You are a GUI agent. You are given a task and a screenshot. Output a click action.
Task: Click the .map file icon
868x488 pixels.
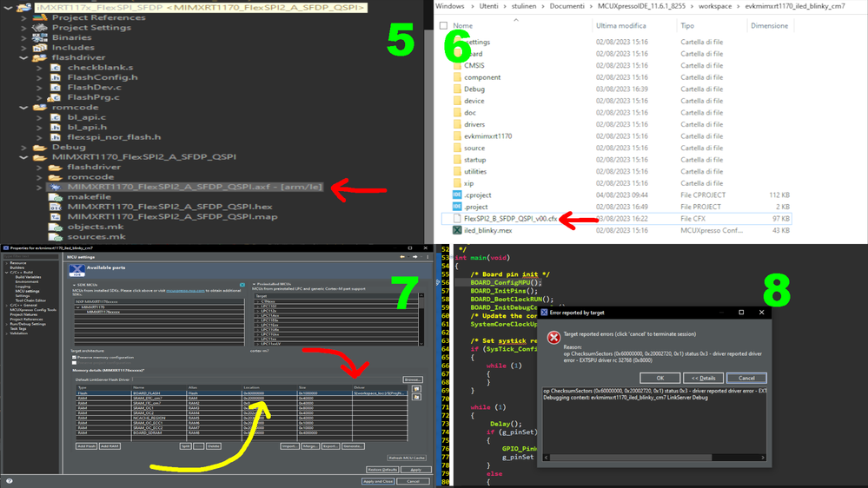pyautogui.click(x=56, y=217)
